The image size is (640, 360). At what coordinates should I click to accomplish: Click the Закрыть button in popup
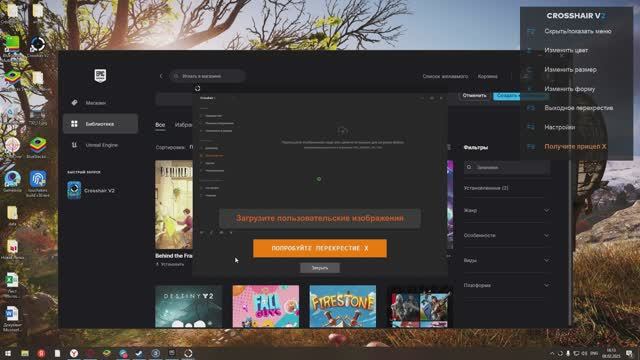[320, 268]
